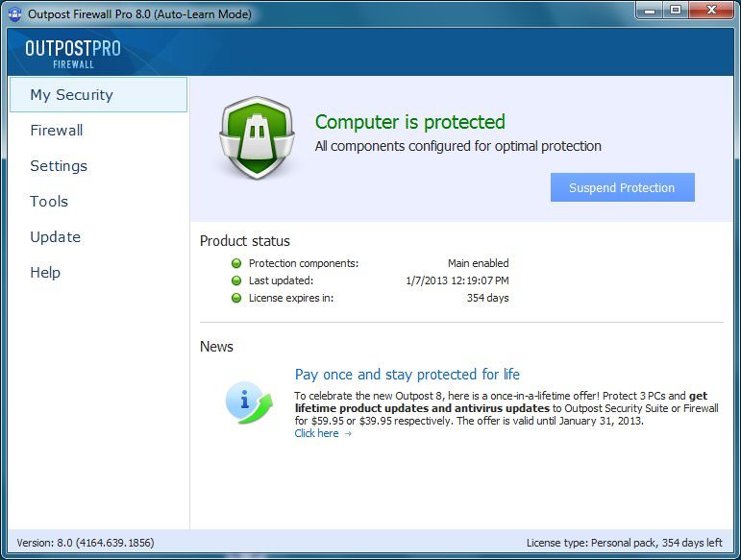Click the License expires in label

click(291, 298)
